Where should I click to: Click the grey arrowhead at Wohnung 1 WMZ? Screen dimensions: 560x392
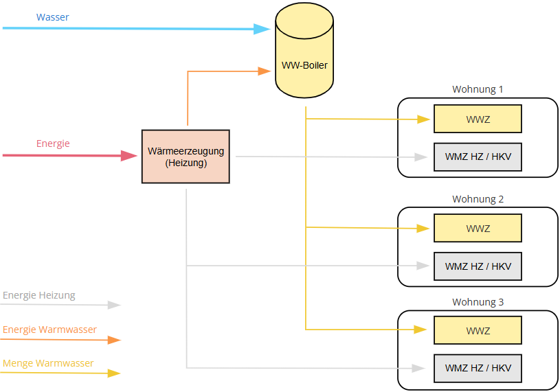421,157
